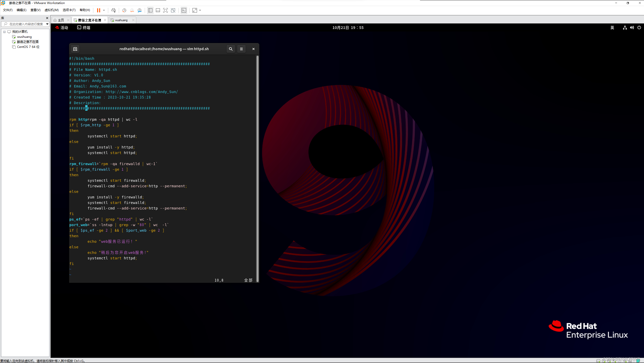The width and height of the screenshot is (644, 363).
Task: Click the send Ctrl+Alt+Del icon
Action: [114, 10]
